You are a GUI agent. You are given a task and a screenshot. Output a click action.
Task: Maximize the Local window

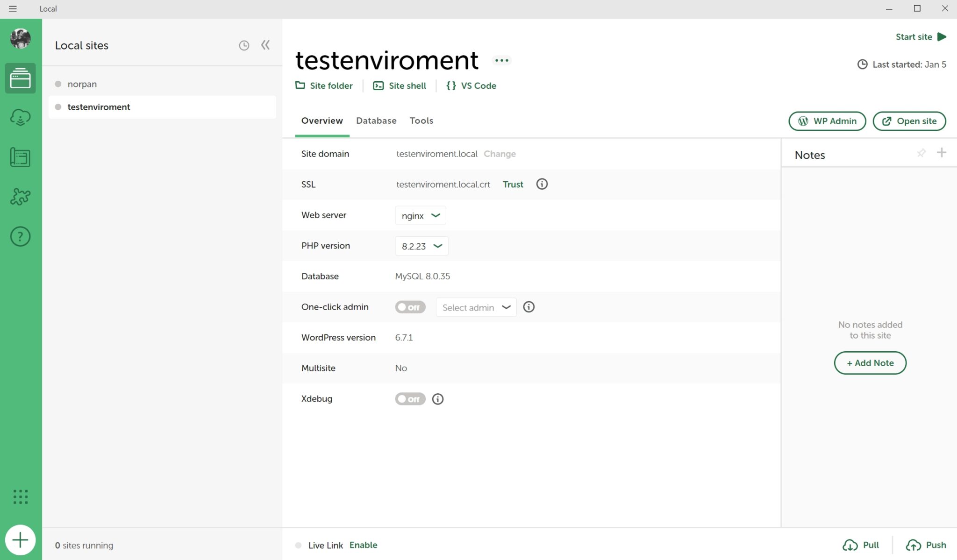coord(917,8)
